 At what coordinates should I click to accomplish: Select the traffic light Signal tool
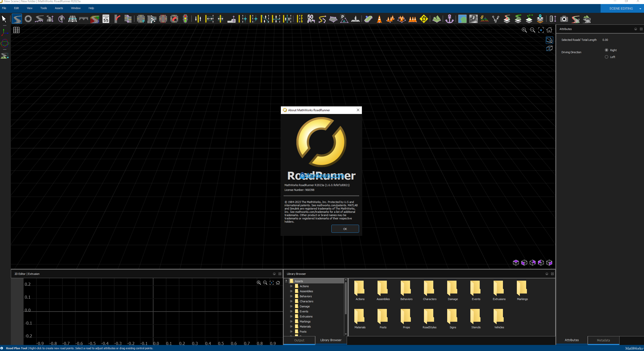pos(185,19)
